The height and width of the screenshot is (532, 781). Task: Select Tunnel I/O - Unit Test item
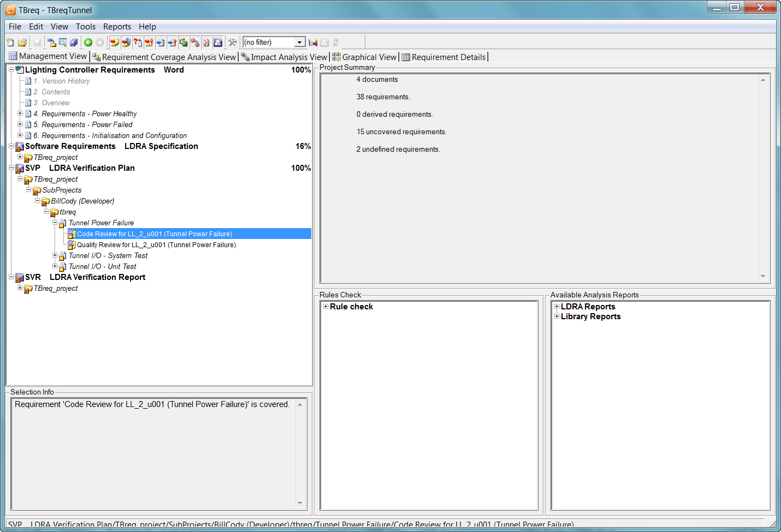pyautogui.click(x=102, y=267)
